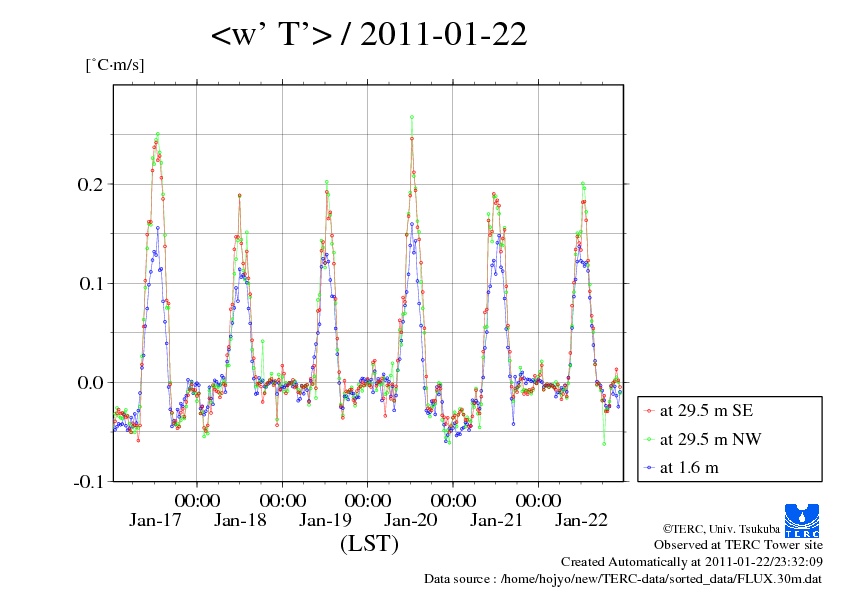842x595 pixels.
Task: Click the y-axis value 0.1
Action: [90, 283]
